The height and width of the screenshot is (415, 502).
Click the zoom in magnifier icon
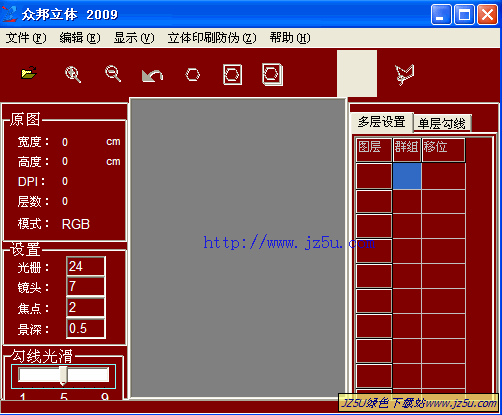click(73, 74)
